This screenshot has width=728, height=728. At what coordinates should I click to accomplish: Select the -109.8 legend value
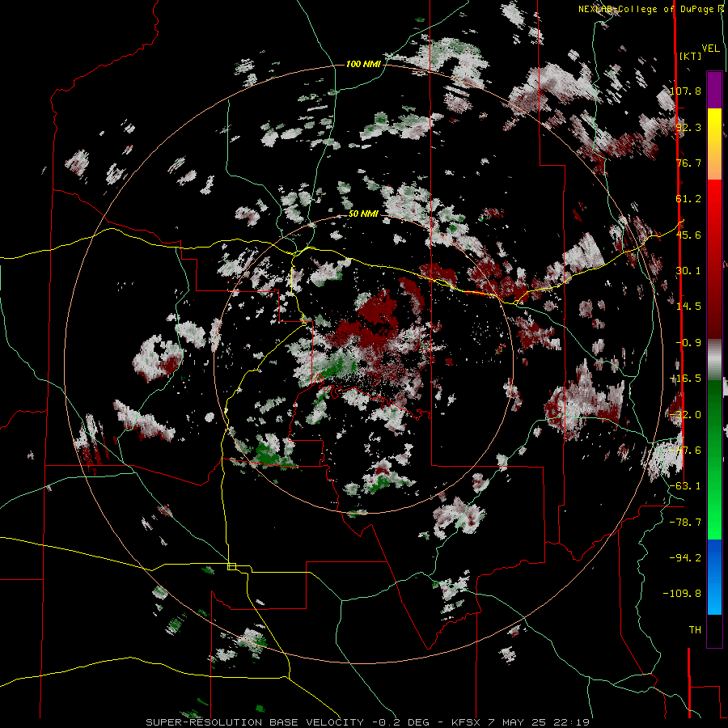tap(682, 594)
